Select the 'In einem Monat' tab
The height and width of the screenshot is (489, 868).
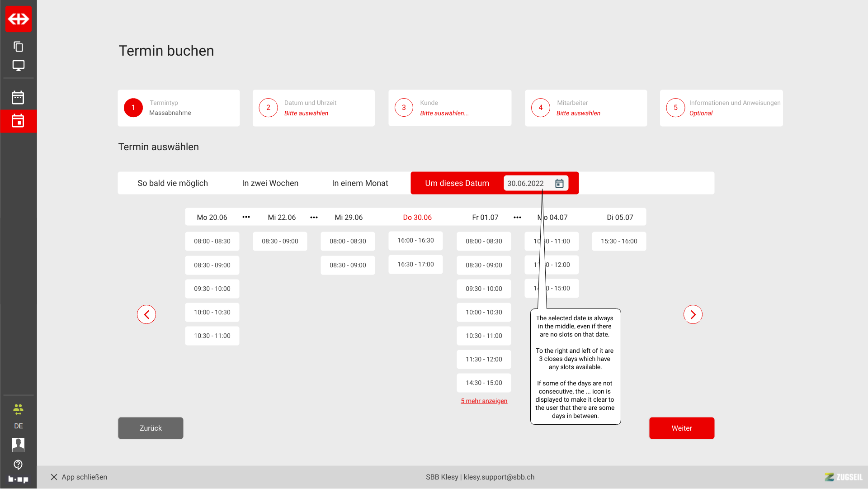tap(360, 183)
